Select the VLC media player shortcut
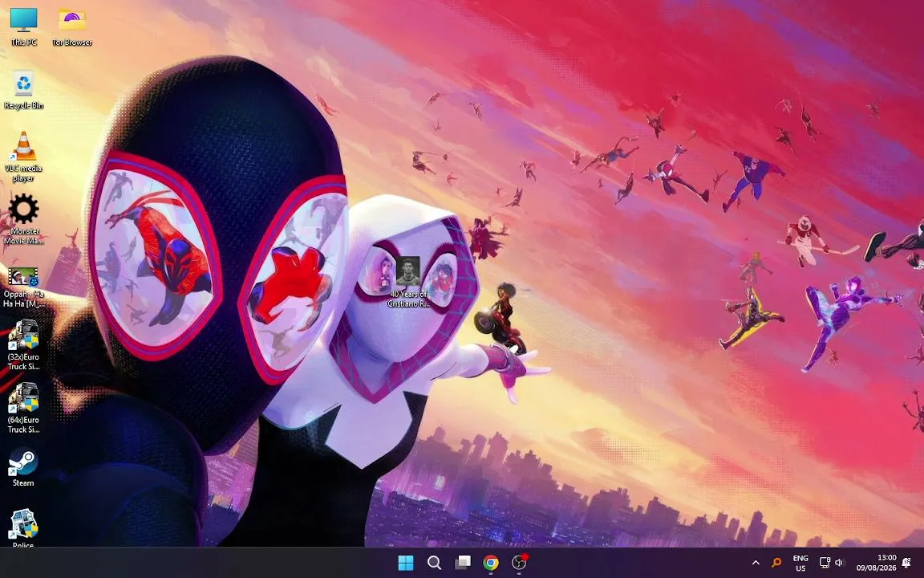The image size is (924, 578). pos(23,157)
